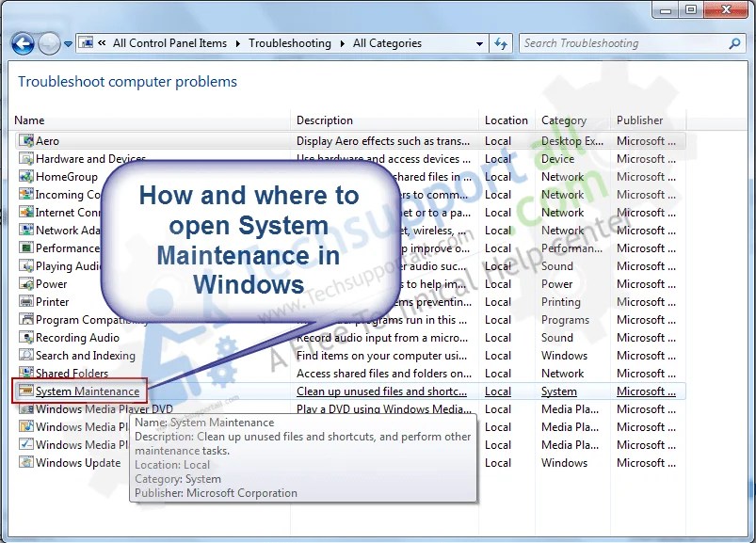756x543 pixels.
Task: Minimize the Troubleshooting window
Action: click(x=666, y=9)
